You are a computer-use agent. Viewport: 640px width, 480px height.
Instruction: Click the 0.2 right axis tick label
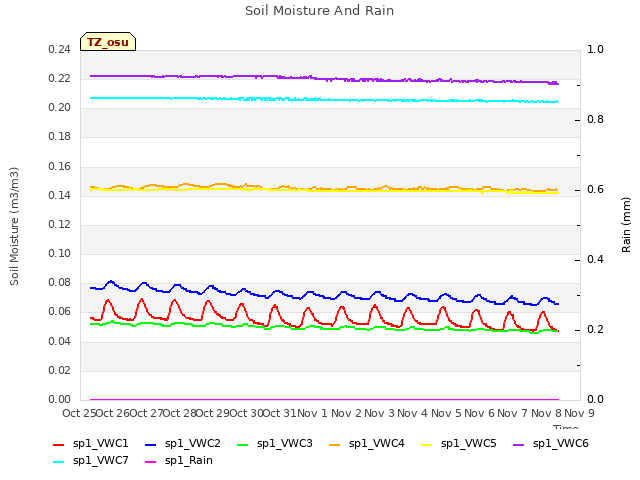click(x=595, y=329)
